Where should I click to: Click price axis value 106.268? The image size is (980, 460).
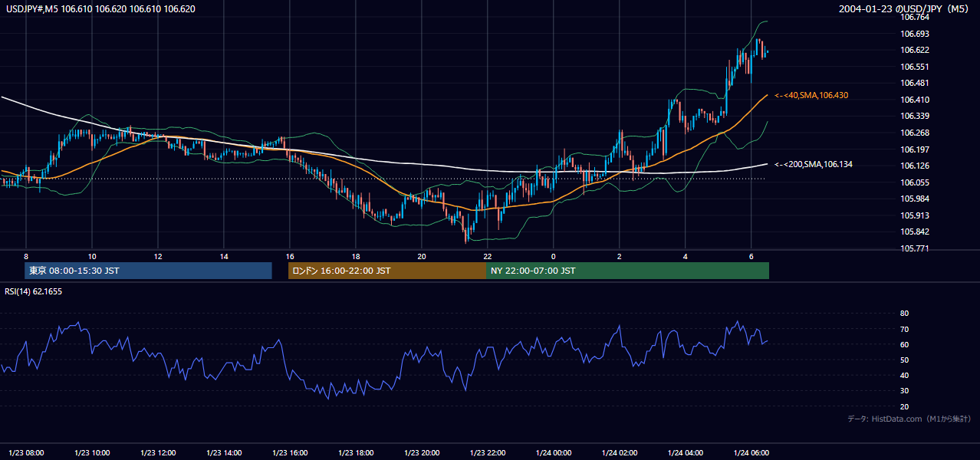point(915,133)
